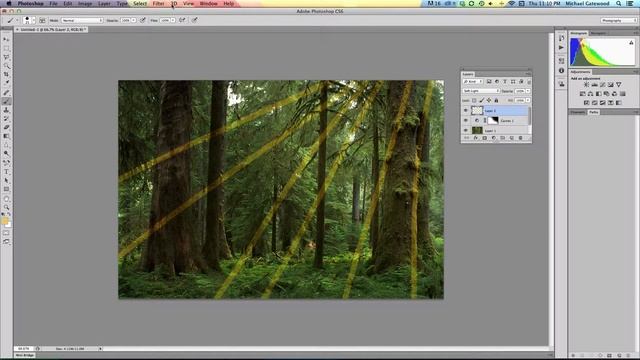
Task: Select the Quick Selection tool
Action: [6, 66]
